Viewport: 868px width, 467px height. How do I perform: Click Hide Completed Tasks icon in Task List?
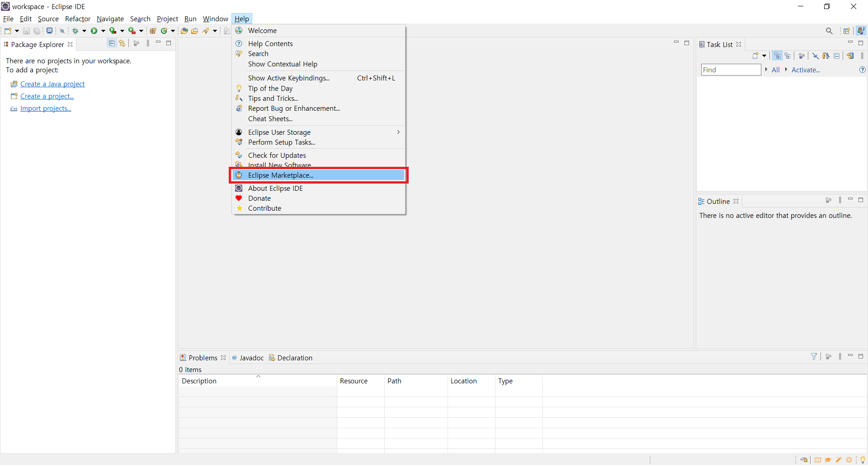coord(815,56)
